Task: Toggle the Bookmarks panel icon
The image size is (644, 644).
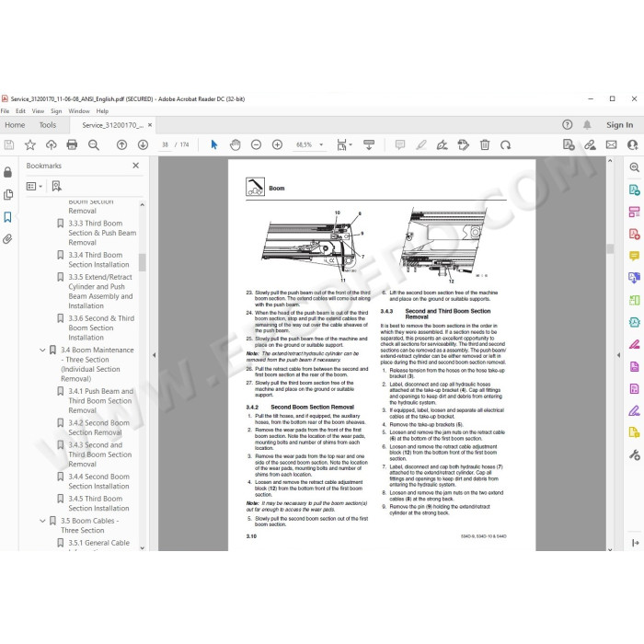Action: (x=7, y=217)
